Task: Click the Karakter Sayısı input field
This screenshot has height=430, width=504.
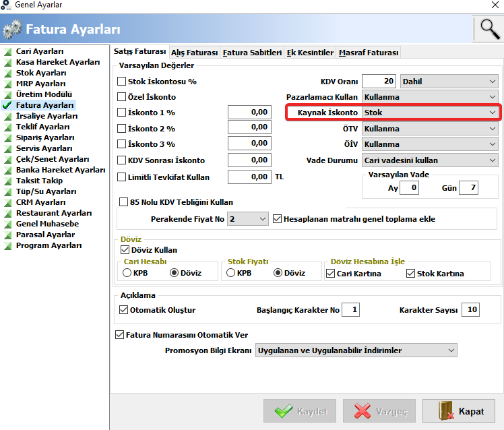Action: pos(470,310)
